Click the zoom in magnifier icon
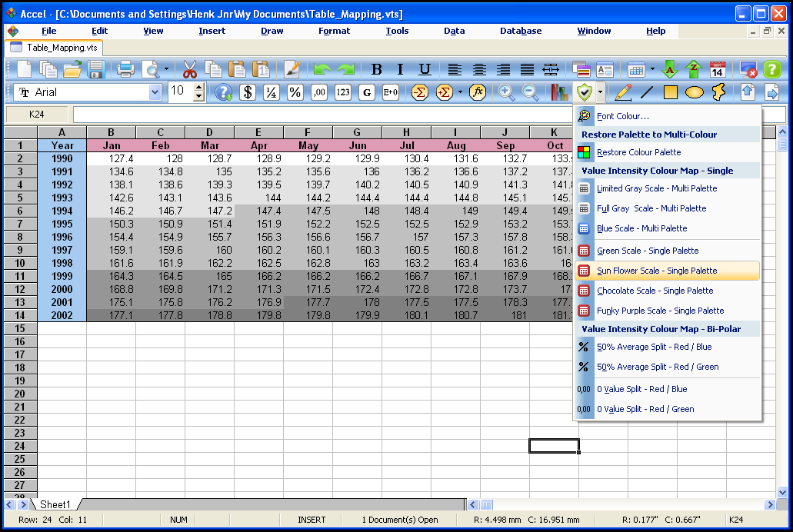 tap(506, 92)
